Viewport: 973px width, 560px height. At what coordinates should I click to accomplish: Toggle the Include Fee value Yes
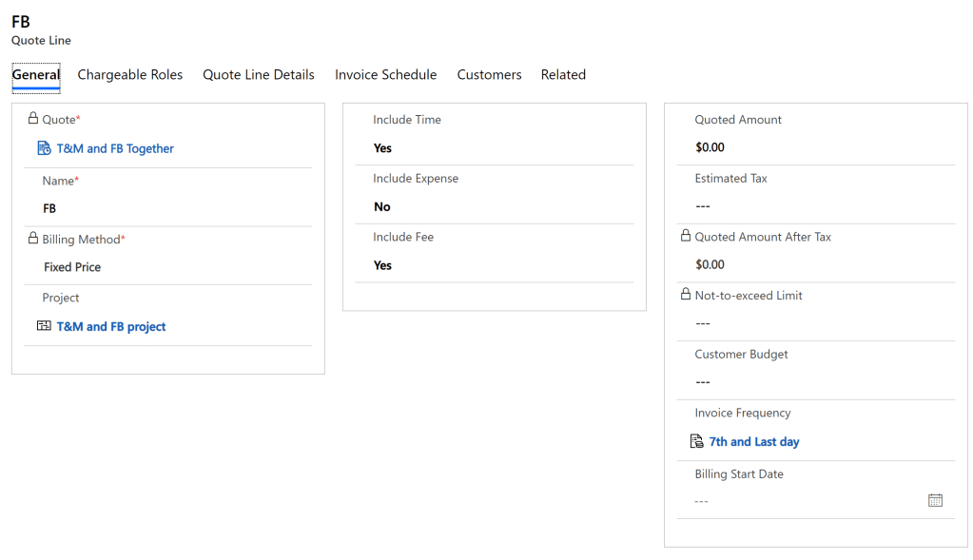click(x=382, y=266)
